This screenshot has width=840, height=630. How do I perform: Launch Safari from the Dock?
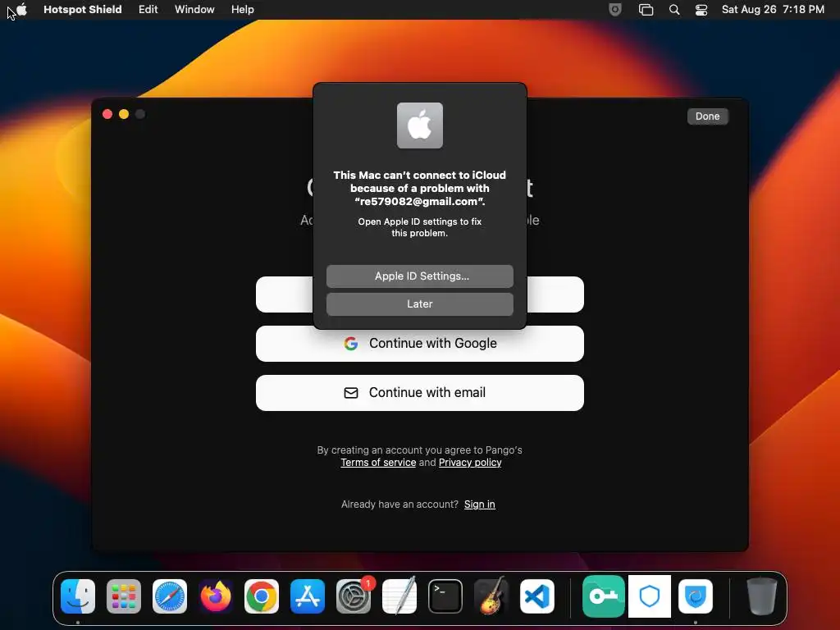tap(170, 596)
